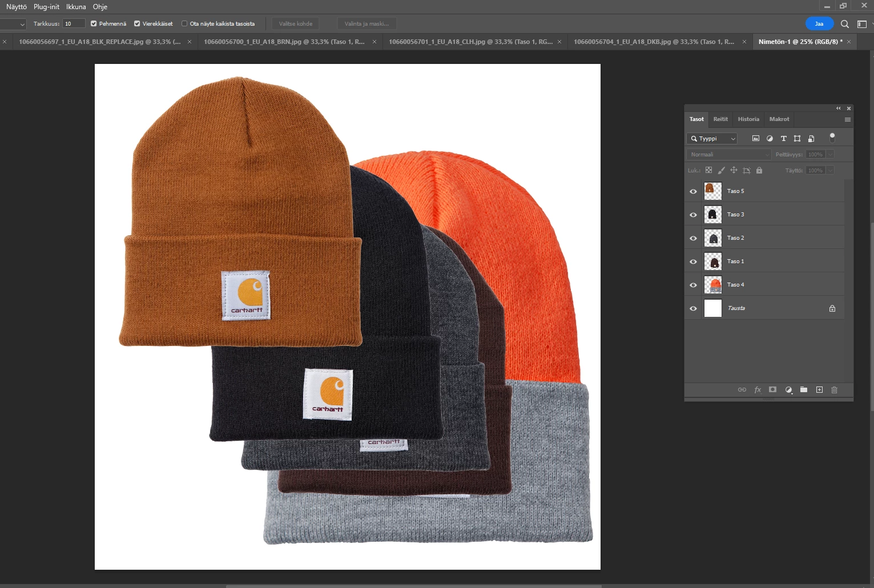Create a new layer group folder
This screenshot has height=588, width=874.
click(804, 389)
